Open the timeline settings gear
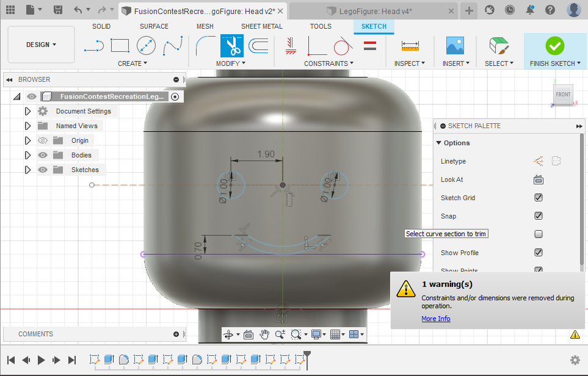This screenshot has width=588, height=376. (575, 360)
